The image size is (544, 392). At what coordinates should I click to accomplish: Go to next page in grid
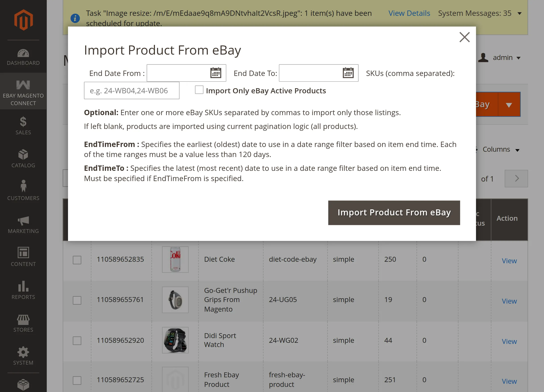[x=516, y=178]
